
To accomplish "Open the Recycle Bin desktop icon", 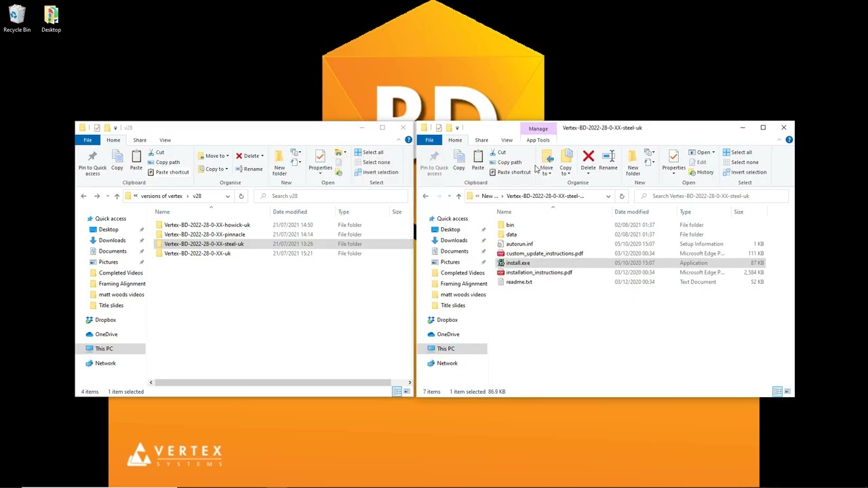I will point(17,19).
